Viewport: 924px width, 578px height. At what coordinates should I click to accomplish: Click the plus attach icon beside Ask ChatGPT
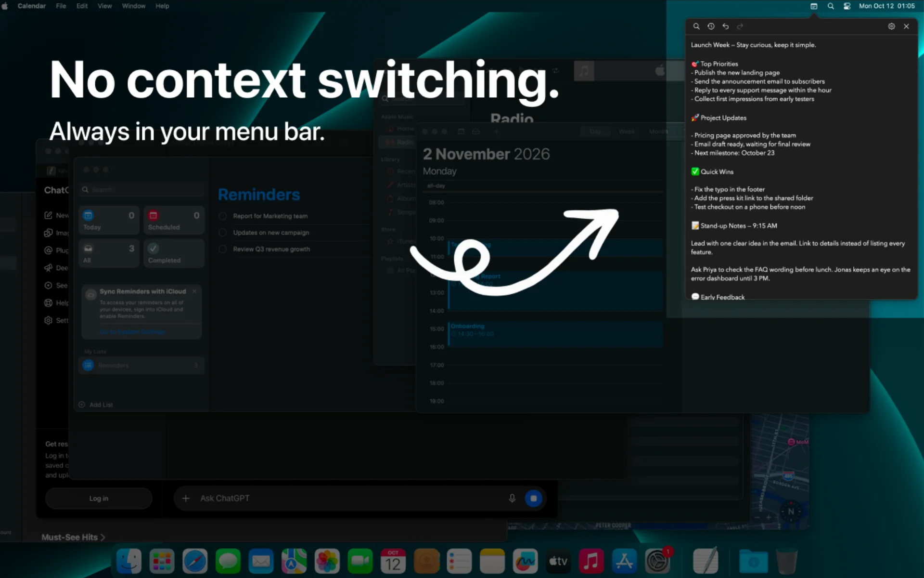pos(186,499)
